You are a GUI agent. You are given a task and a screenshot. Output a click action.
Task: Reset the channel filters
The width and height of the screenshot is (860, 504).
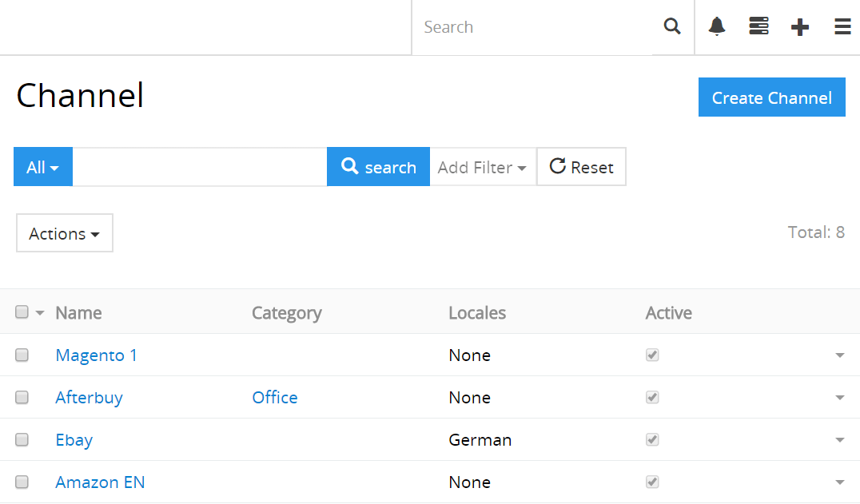[581, 167]
